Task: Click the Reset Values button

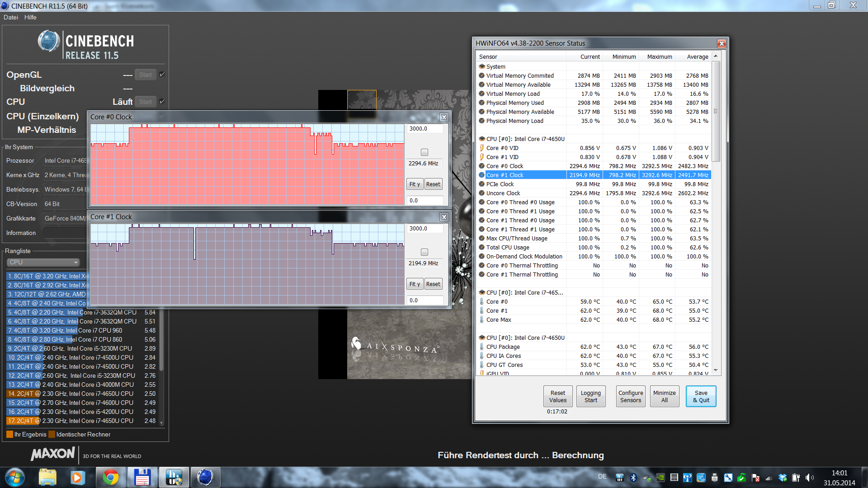Action: click(x=557, y=396)
